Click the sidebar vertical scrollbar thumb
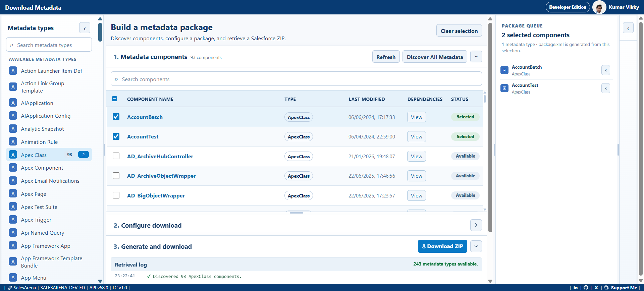The width and height of the screenshot is (644, 291). pos(100,32)
